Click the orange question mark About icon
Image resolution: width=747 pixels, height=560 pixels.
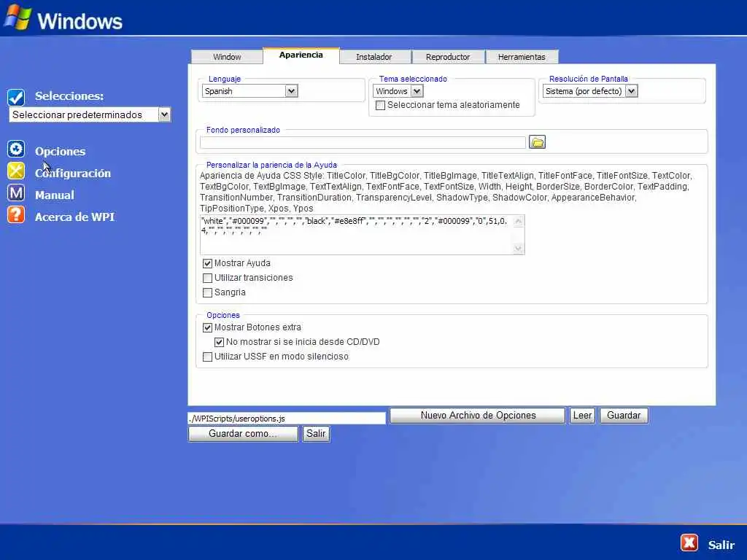tap(16, 215)
